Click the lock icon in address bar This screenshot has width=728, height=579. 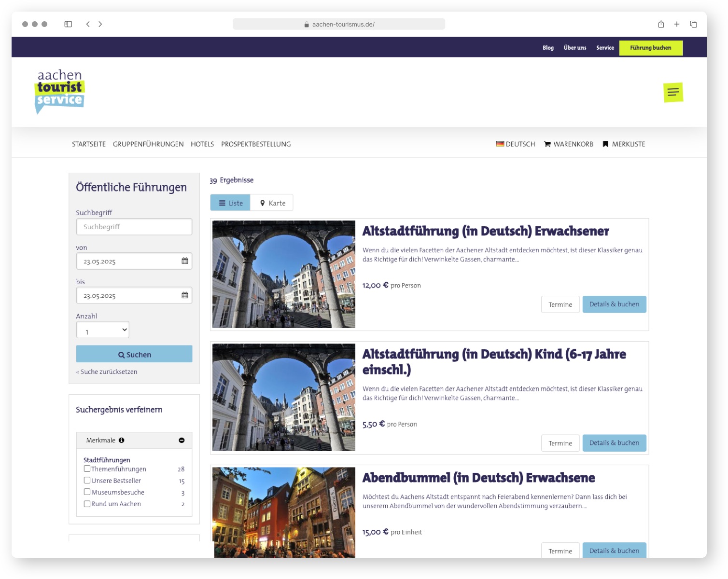tap(307, 25)
